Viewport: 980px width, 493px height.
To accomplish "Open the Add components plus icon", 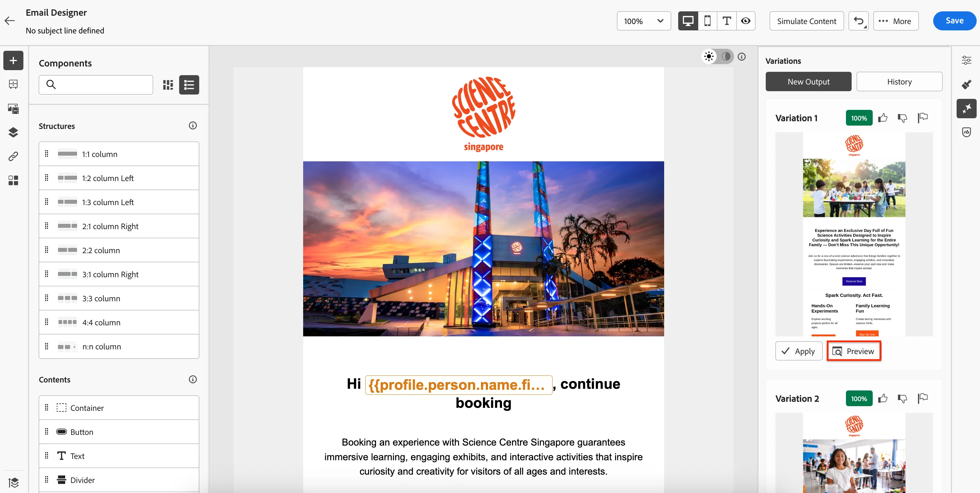I will (x=13, y=60).
